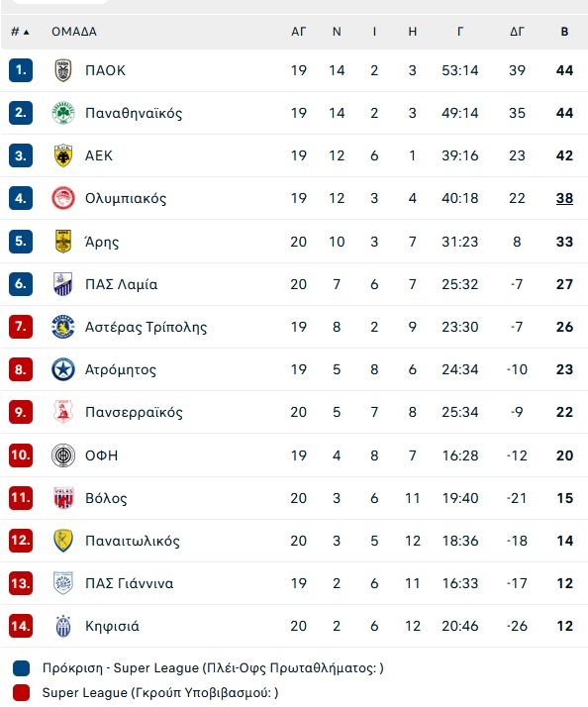
Task: Click the ΑΕΚ yellow eagle crest
Action: point(63,155)
